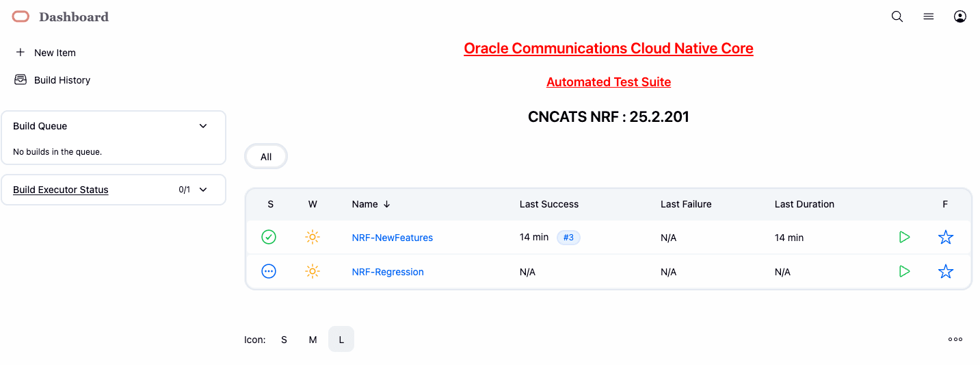Click "No builds in the queue." text
This screenshot has width=980, height=365.
(57, 152)
